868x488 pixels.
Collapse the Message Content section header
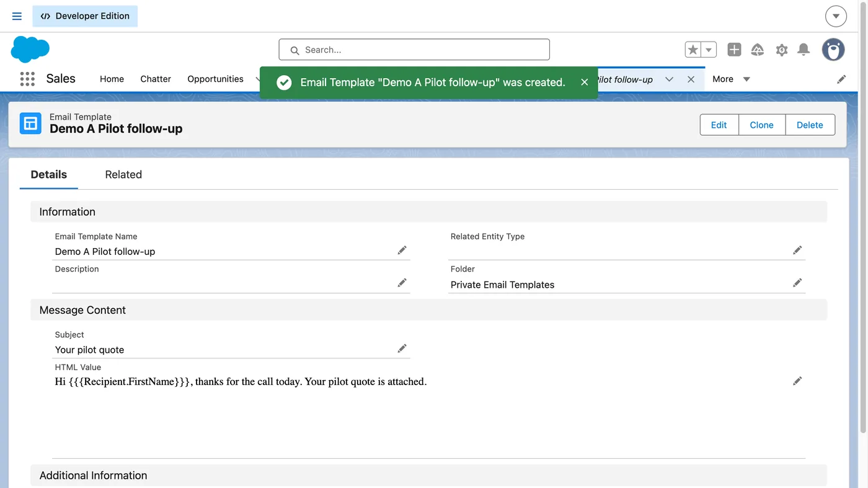(428, 310)
